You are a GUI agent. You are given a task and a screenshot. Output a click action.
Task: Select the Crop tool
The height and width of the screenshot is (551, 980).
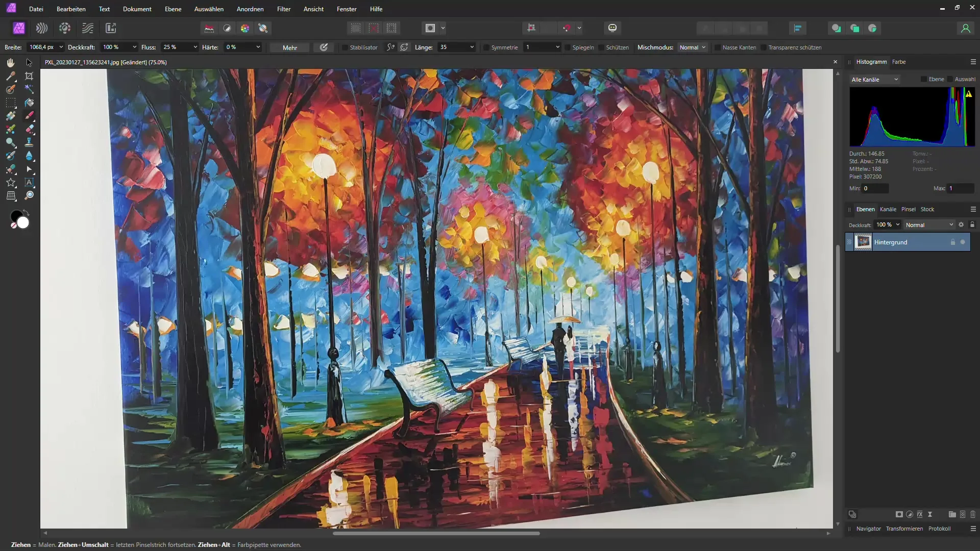click(x=29, y=76)
